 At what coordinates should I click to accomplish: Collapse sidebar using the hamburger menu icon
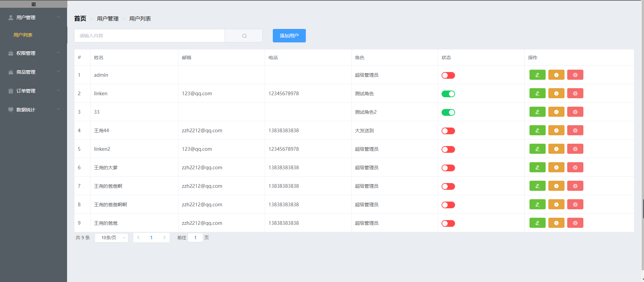pyautogui.click(x=33, y=4)
